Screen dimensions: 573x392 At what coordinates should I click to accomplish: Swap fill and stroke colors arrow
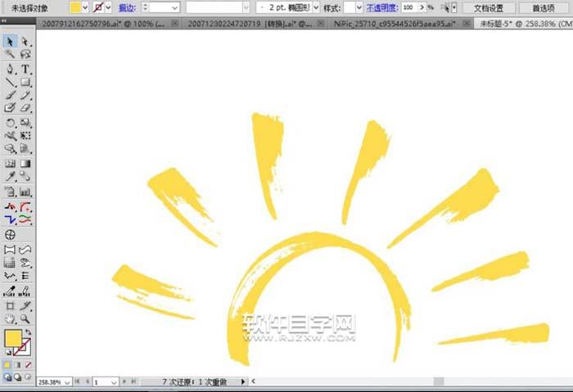(28, 331)
